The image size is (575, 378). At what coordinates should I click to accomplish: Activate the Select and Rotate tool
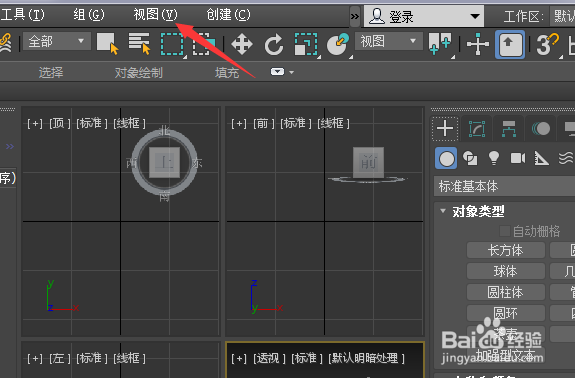click(x=274, y=44)
